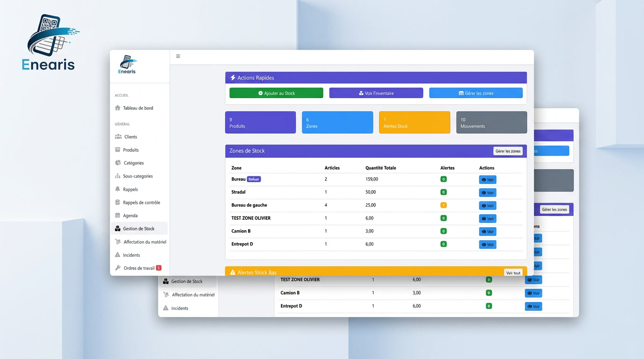The width and height of the screenshot is (644, 359).
Task: View Camion B in the back window
Action: (533, 294)
